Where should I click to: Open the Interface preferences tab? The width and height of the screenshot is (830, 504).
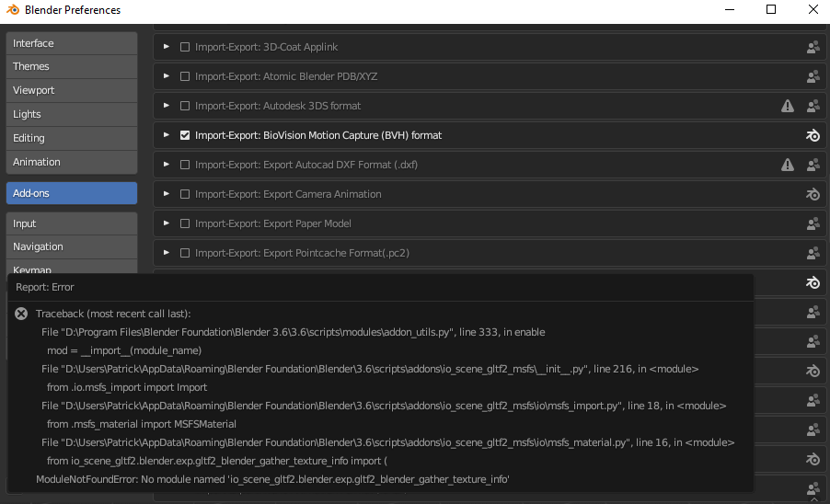pyautogui.click(x=72, y=43)
